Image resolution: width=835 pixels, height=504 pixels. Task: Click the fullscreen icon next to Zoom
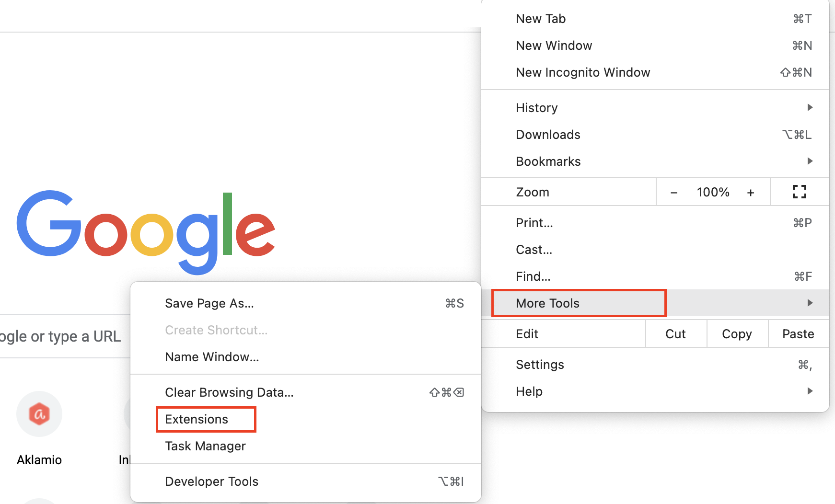pos(799,192)
